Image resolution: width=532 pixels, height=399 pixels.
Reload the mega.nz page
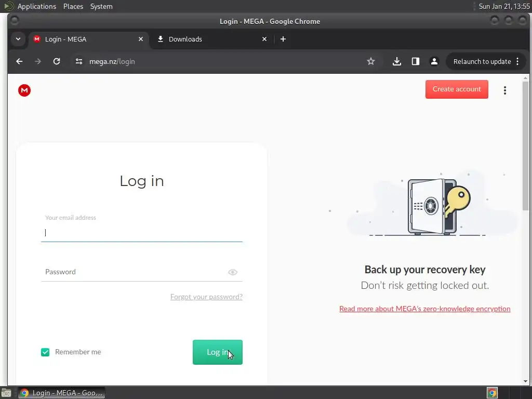[x=57, y=61]
